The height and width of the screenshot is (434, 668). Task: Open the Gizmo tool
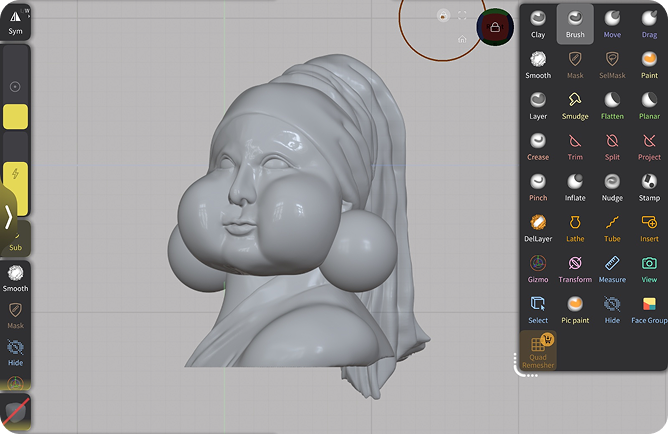pos(538,268)
